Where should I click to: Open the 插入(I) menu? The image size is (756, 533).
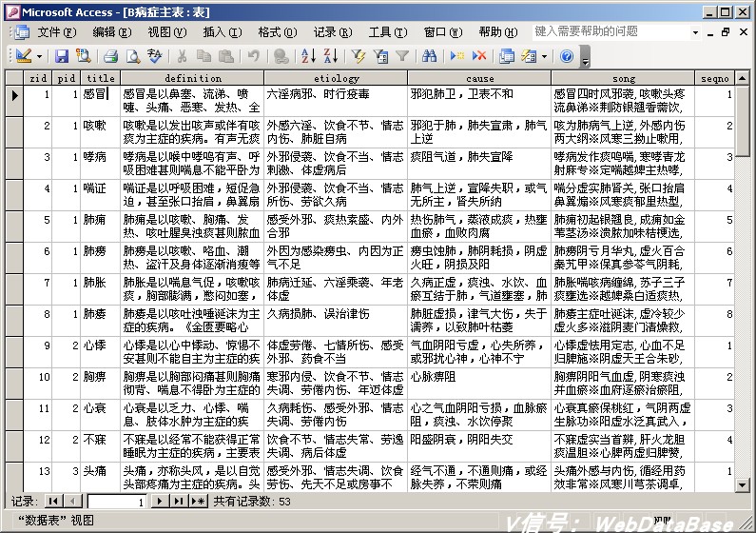[223, 31]
